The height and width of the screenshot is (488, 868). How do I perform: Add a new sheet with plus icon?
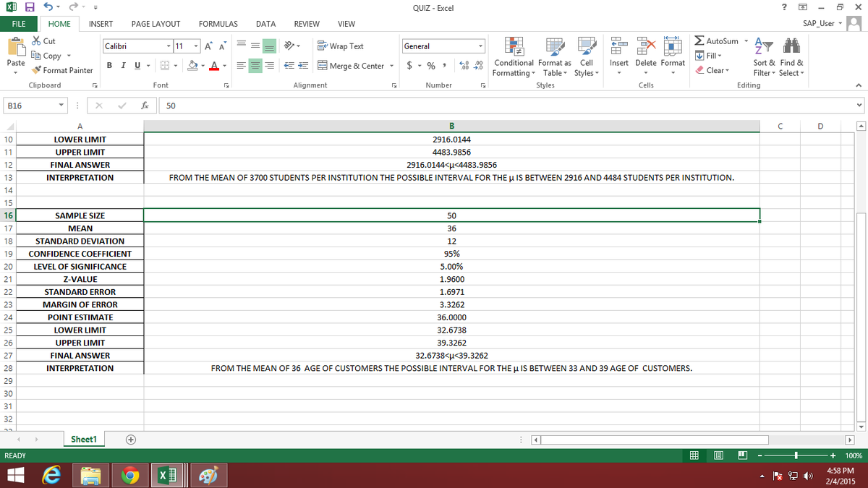click(x=132, y=440)
